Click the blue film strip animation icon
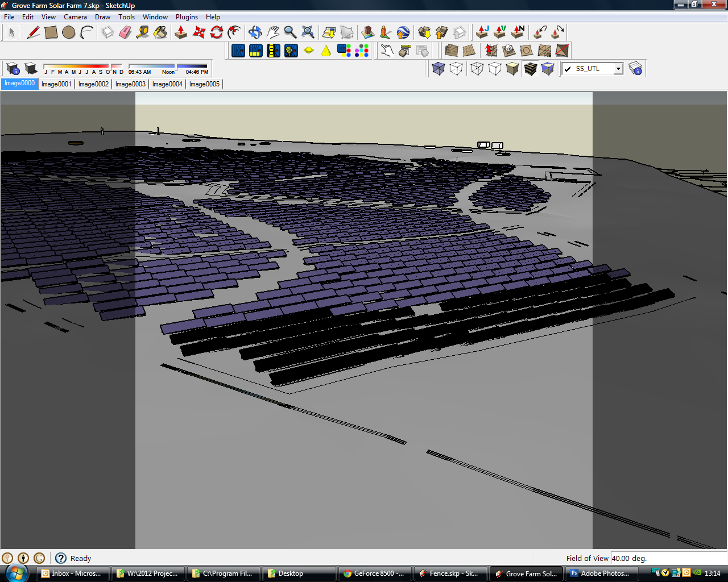The image size is (728, 582). (x=274, y=51)
